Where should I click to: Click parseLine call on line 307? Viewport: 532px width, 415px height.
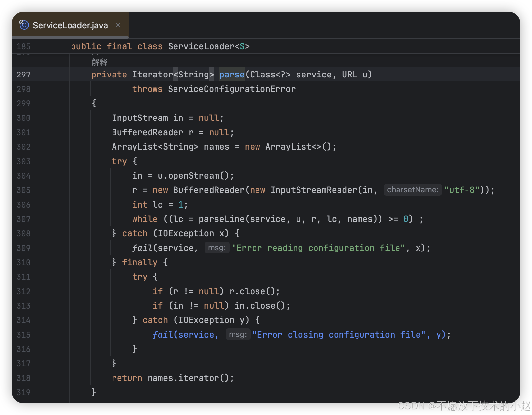221,219
